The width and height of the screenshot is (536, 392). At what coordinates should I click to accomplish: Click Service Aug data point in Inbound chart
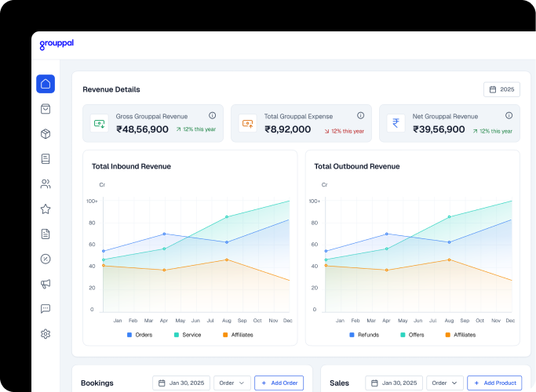pos(227,217)
